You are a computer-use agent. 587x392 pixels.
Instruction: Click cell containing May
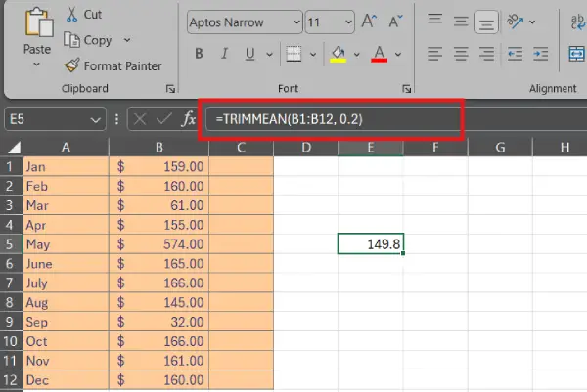pos(66,244)
